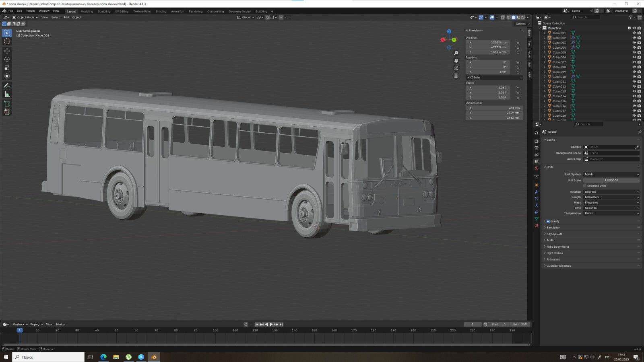Click the Options button in the header
The image size is (644, 362).
click(521, 23)
